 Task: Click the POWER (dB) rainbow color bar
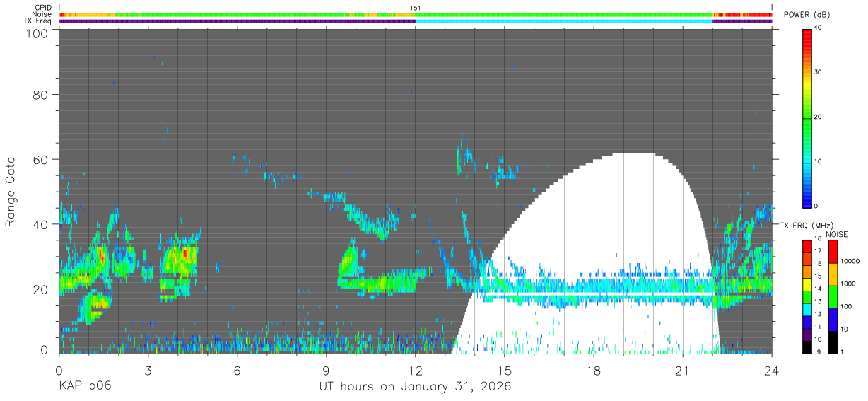tap(807, 117)
